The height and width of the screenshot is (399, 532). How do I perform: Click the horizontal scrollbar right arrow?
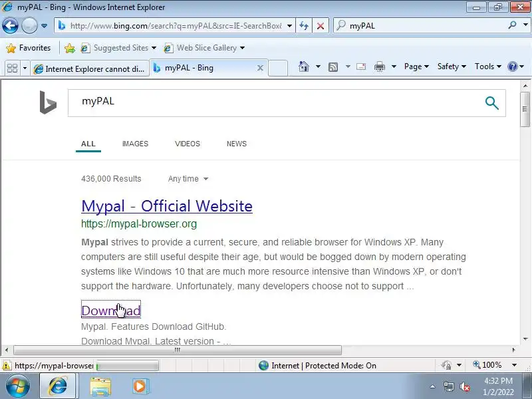tap(513, 350)
